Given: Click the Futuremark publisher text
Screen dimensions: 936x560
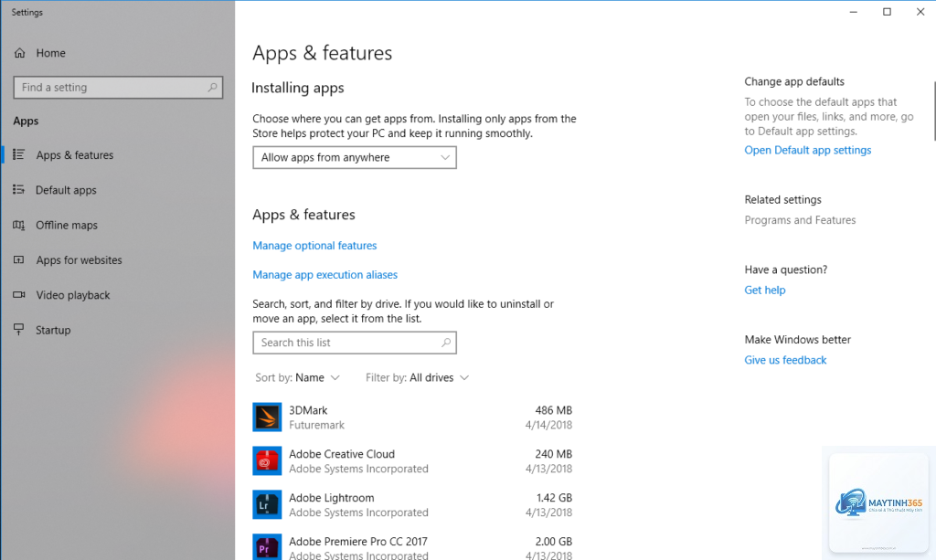Looking at the screenshot, I should 316,425.
